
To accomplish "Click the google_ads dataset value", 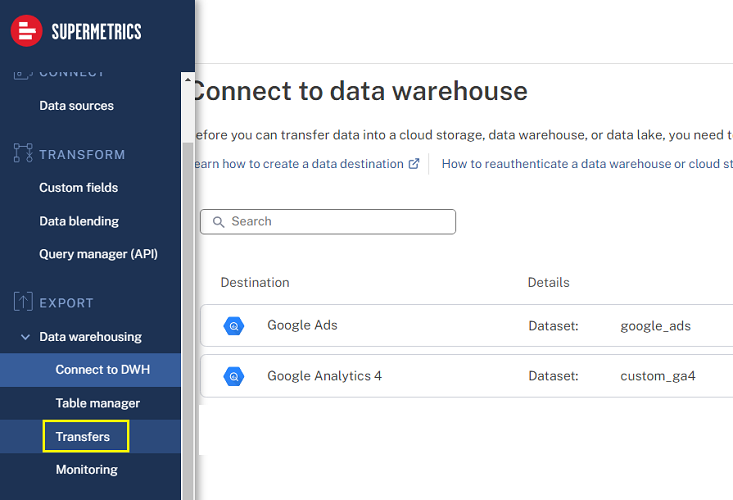I will pos(655,326).
